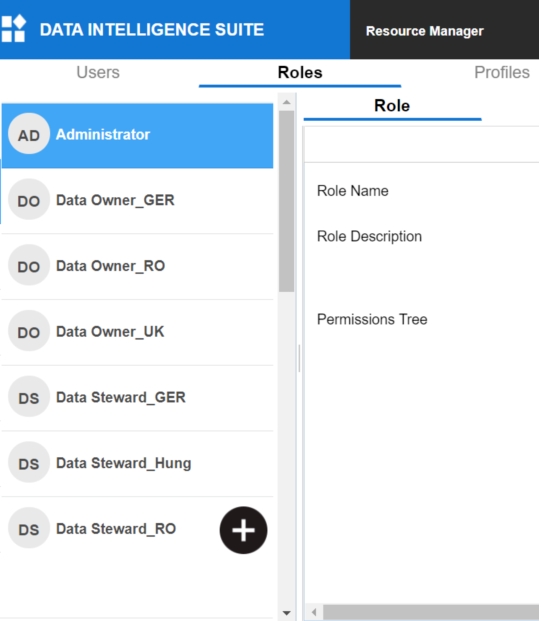Open the Profiles tab
The width and height of the screenshot is (541, 621).
tap(502, 72)
